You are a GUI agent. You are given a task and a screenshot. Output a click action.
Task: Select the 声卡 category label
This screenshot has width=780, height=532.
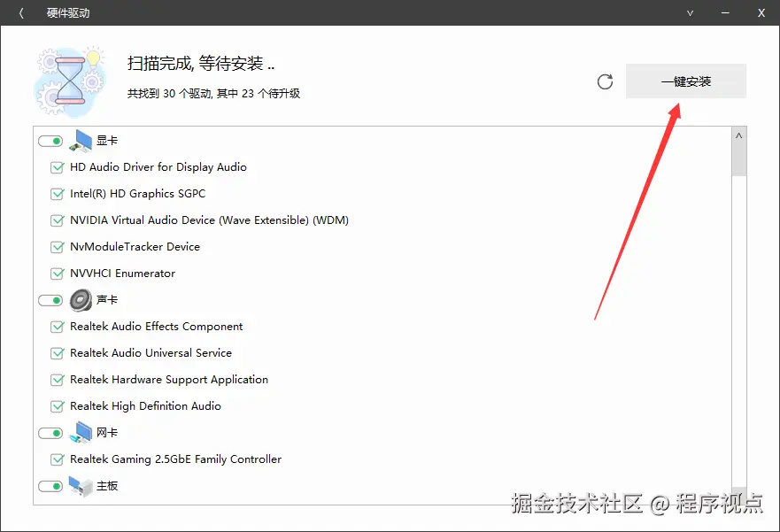107,300
